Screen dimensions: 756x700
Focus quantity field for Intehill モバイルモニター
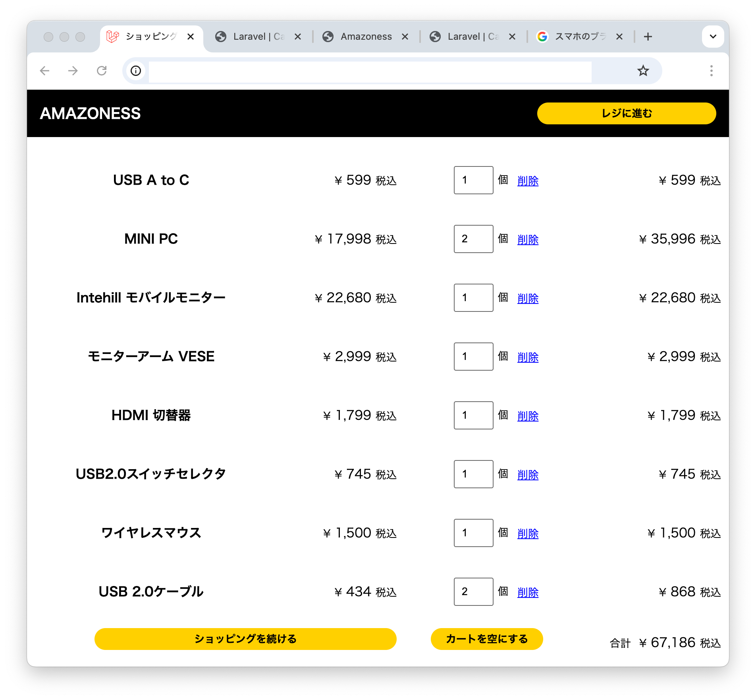tap(474, 298)
